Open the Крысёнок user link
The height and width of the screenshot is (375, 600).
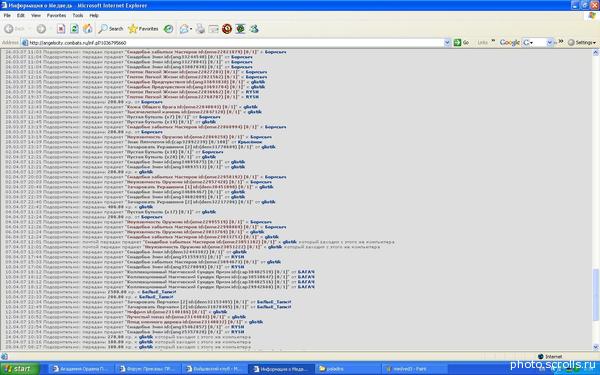[250, 142]
